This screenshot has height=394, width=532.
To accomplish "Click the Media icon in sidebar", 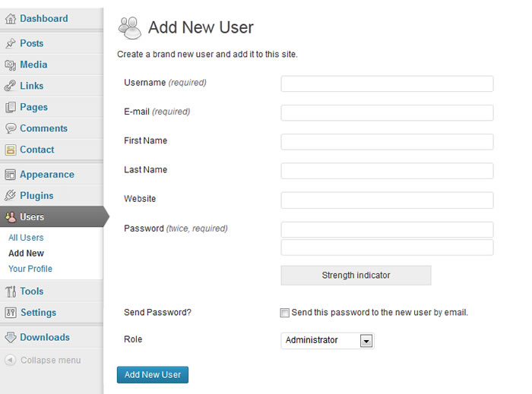I will pos(11,65).
